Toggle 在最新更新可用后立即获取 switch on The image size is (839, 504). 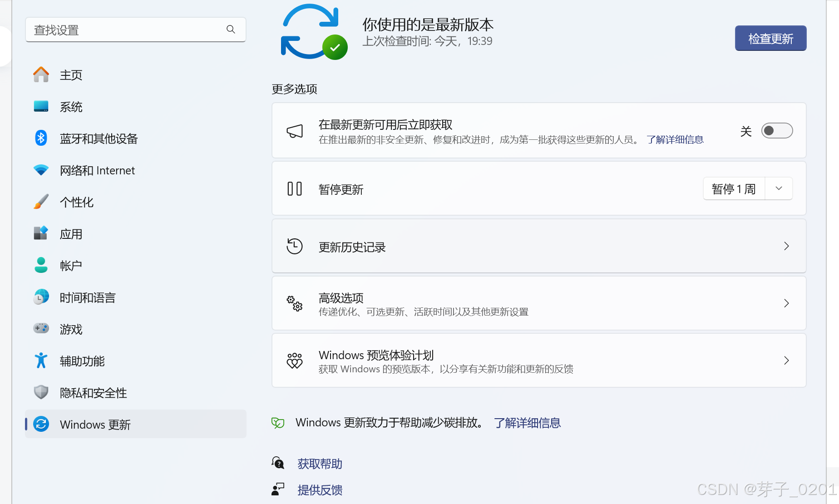tap(777, 131)
